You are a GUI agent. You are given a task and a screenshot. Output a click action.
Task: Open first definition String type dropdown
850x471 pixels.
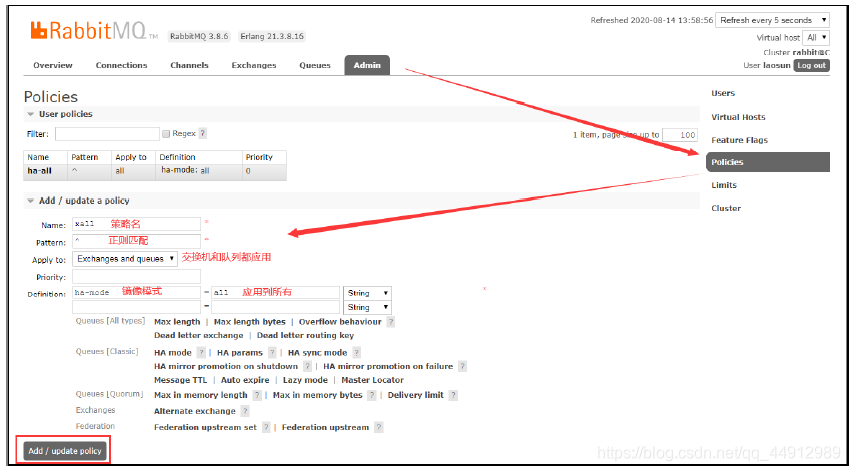pos(368,293)
